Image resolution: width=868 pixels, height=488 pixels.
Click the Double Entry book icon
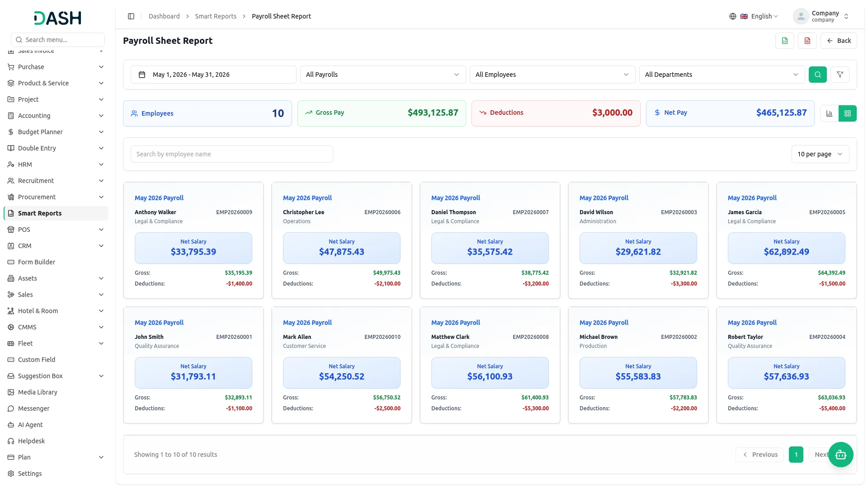[x=11, y=148]
